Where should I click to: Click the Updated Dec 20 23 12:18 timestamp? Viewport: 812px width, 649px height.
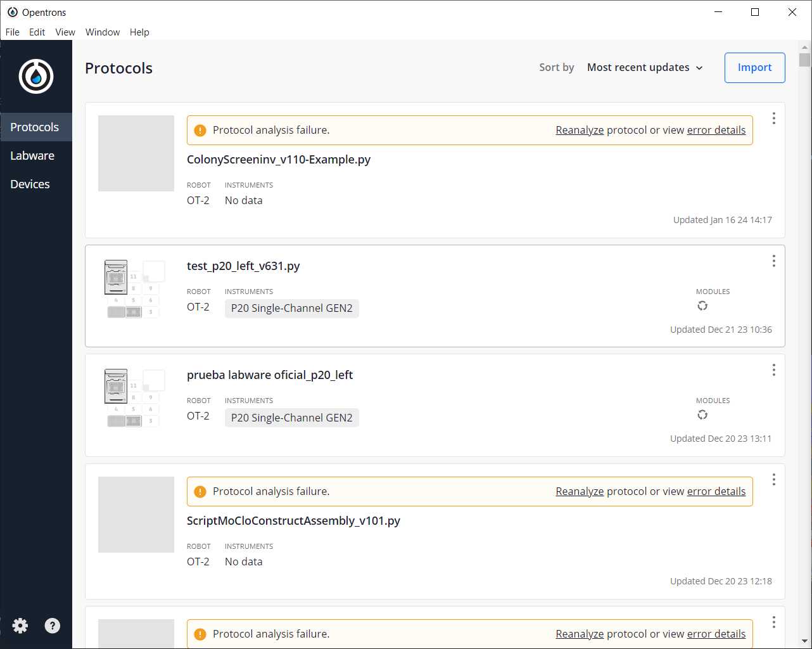click(721, 581)
